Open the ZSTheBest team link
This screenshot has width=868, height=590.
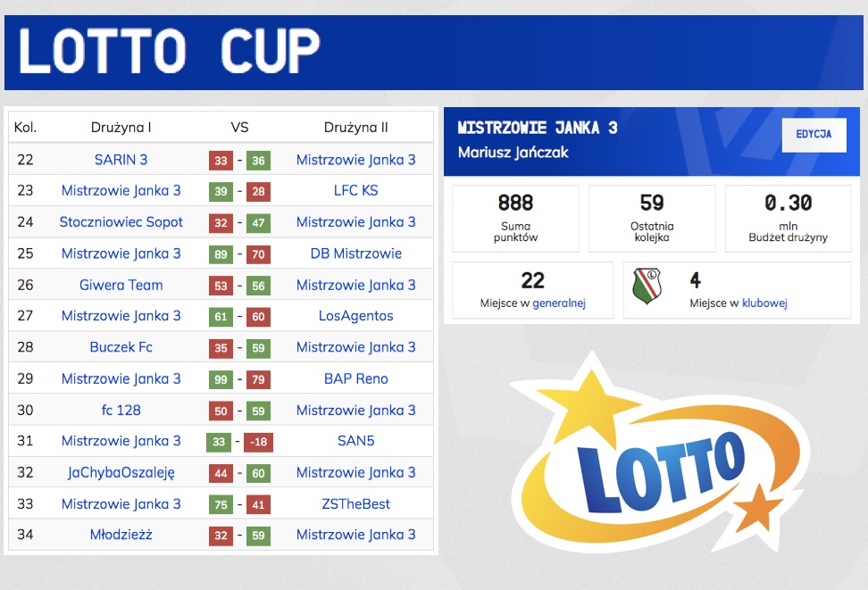[x=356, y=504]
